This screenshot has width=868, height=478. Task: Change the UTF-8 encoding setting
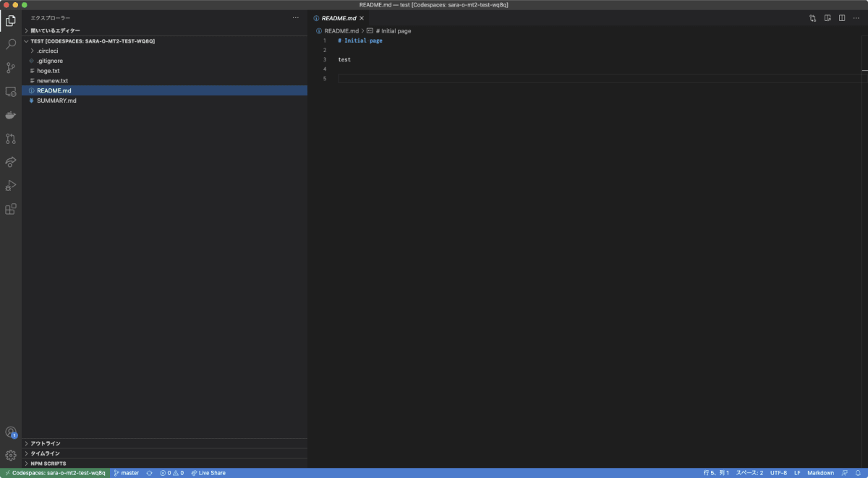778,473
